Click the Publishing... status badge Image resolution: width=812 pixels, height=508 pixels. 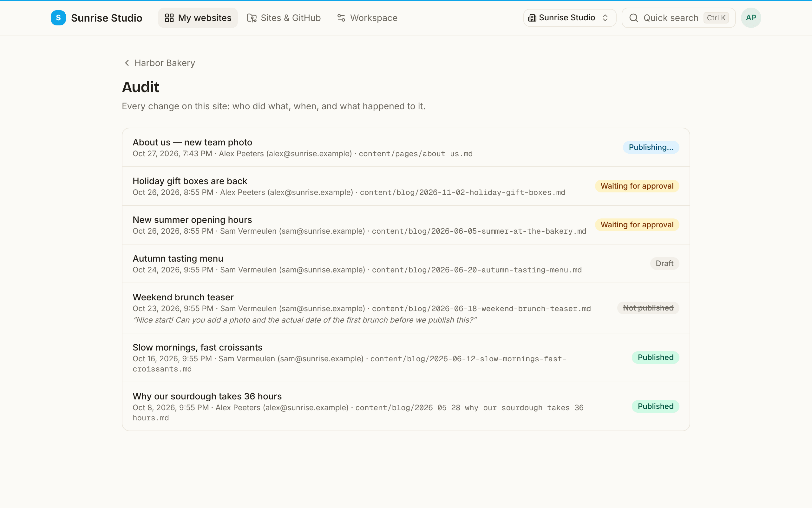pos(651,147)
